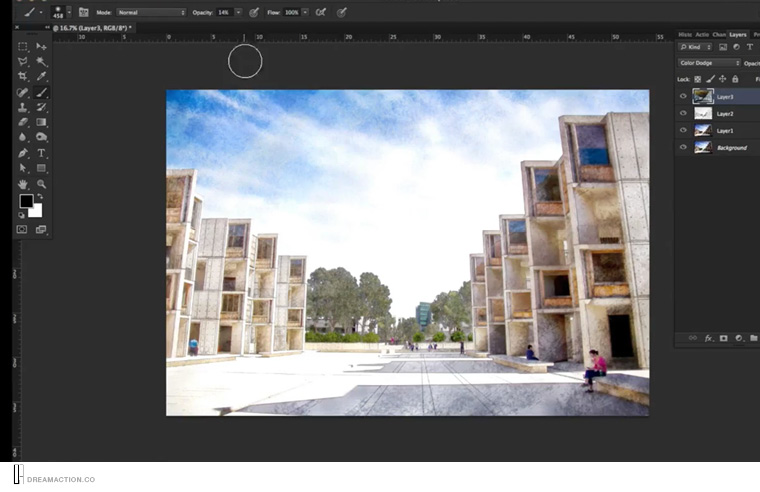Select Layer1 by its name
This screenshot has height=492, width=760.
725,131
